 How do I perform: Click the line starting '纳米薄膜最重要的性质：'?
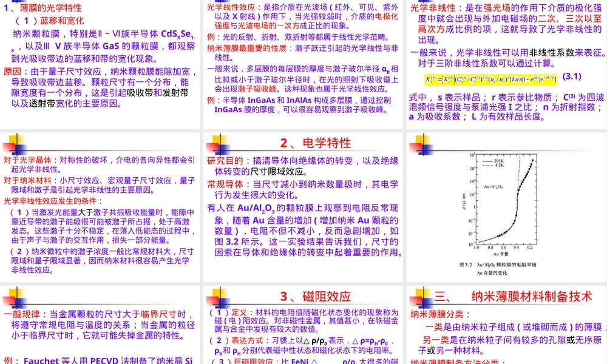tap(303, 53)
